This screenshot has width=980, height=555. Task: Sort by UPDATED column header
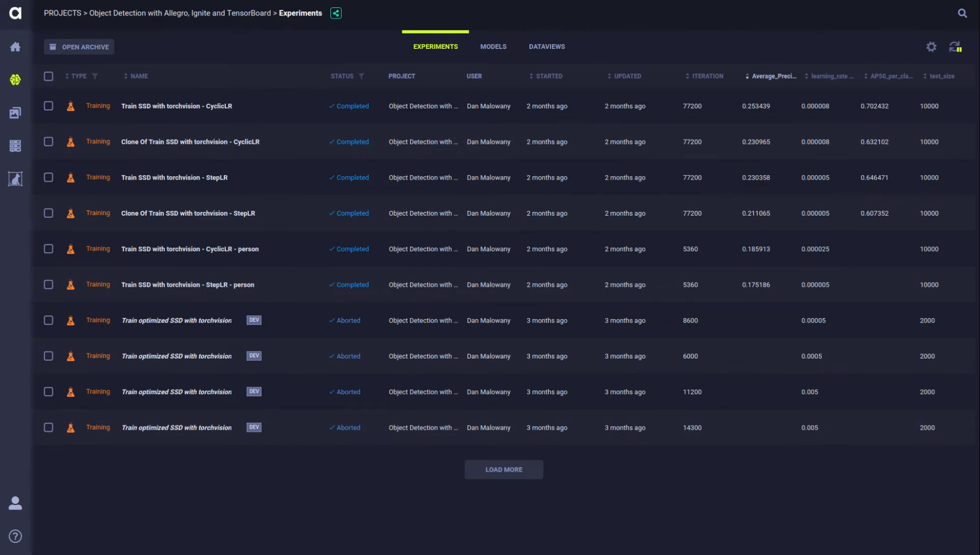pyautogui.click(x=625, y=76)
